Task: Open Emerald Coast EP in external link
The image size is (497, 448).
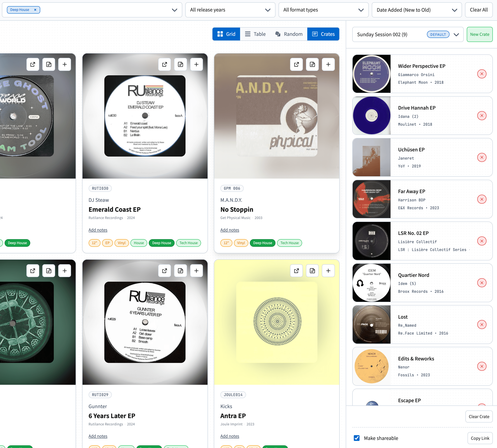Action: pyautogui.click(x=164, y=64)
